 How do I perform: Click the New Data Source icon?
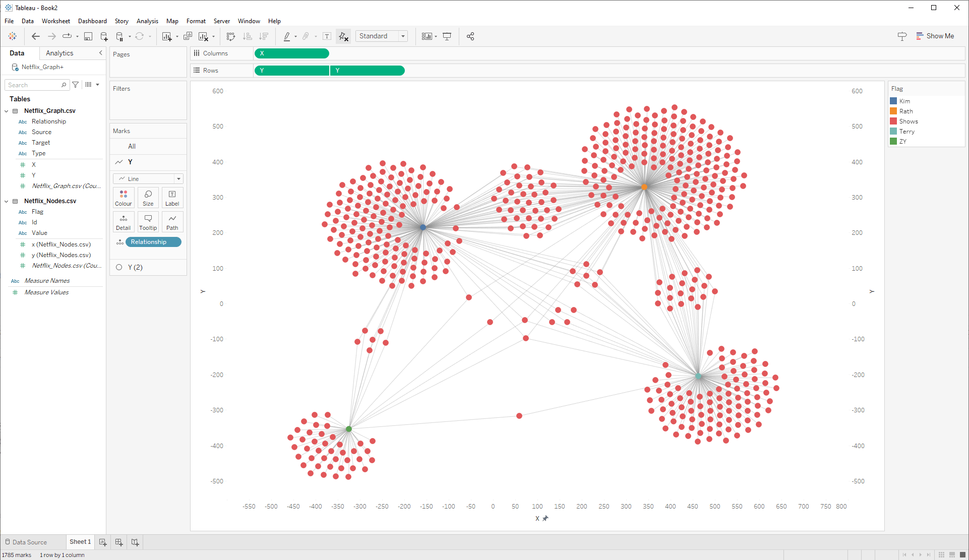[104, 36]
